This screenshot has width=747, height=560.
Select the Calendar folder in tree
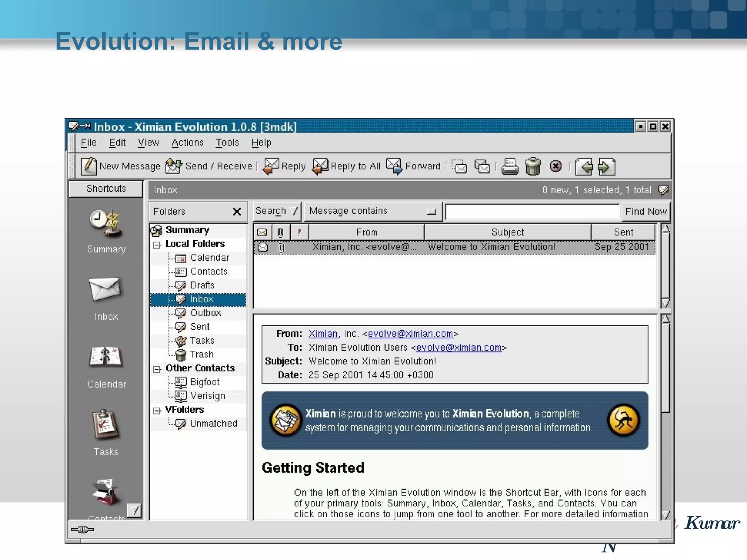coord(209,258)
